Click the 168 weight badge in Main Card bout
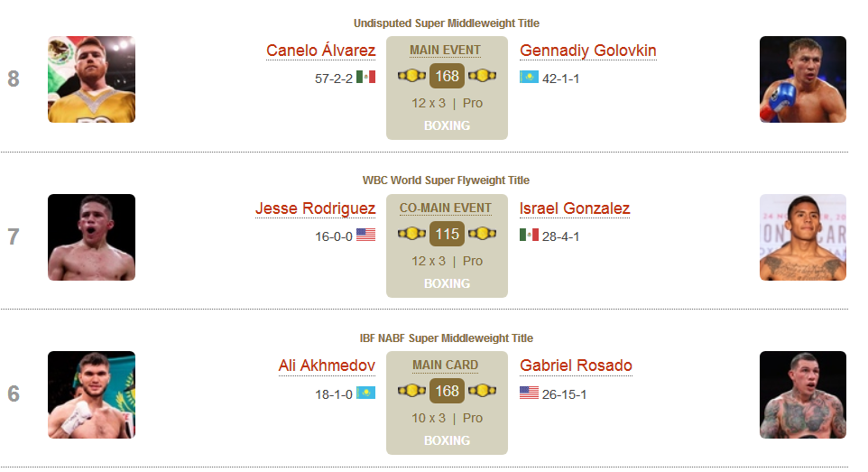The image size is (868, 472). coord(447,391)
